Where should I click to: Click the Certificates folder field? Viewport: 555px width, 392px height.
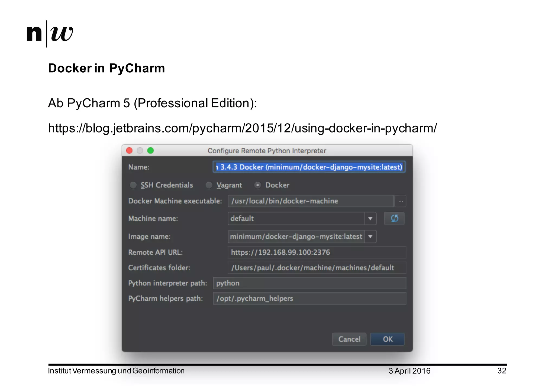coord(317,268)
